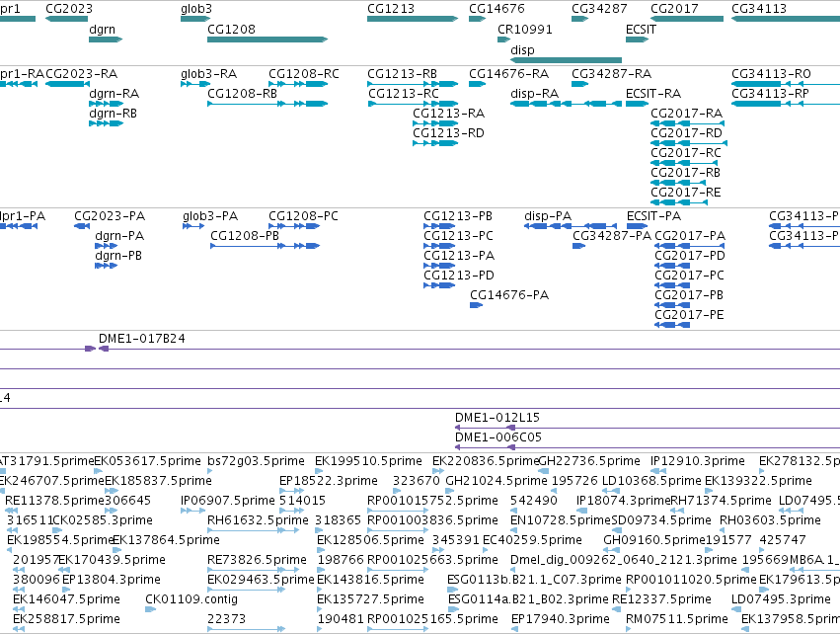Click the CG14676 gene label
The width and height of the screenshot is (840, 634).
point(496,9)
